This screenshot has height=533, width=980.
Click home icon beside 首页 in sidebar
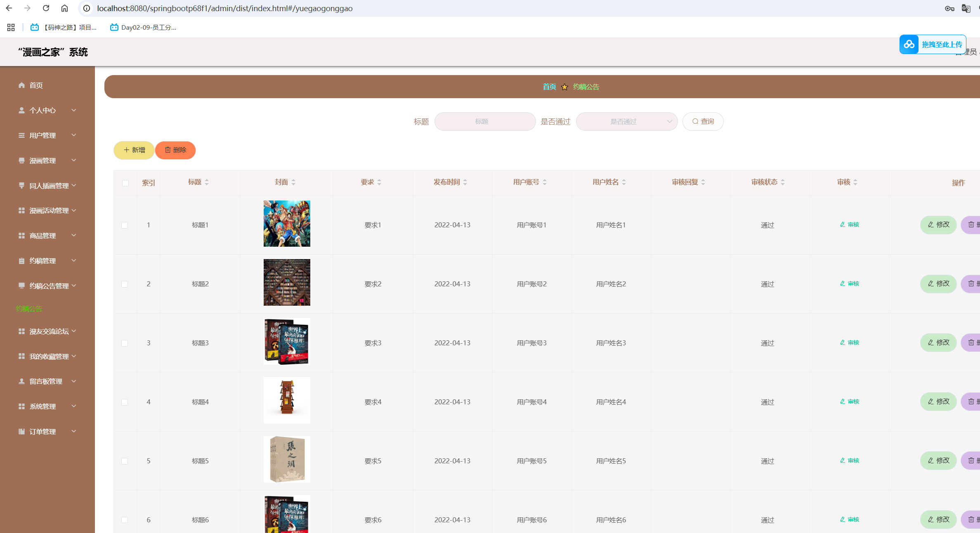click(21, 85)
